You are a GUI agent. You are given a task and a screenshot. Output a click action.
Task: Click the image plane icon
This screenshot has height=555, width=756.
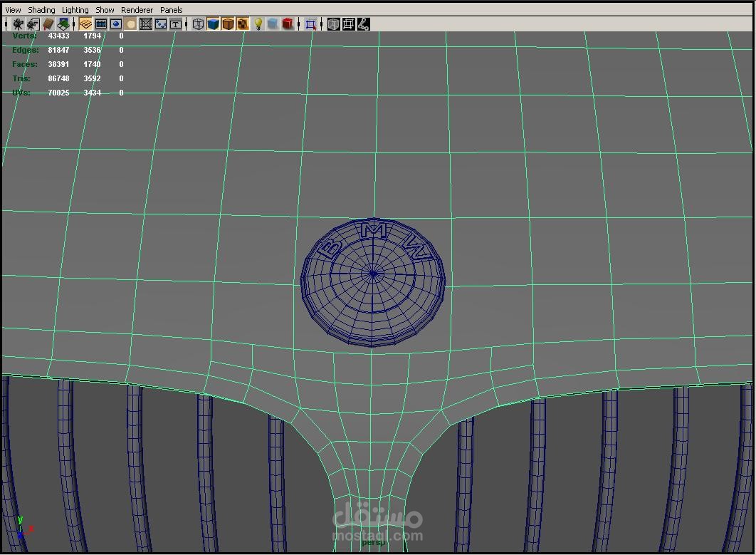coord(63,24)
